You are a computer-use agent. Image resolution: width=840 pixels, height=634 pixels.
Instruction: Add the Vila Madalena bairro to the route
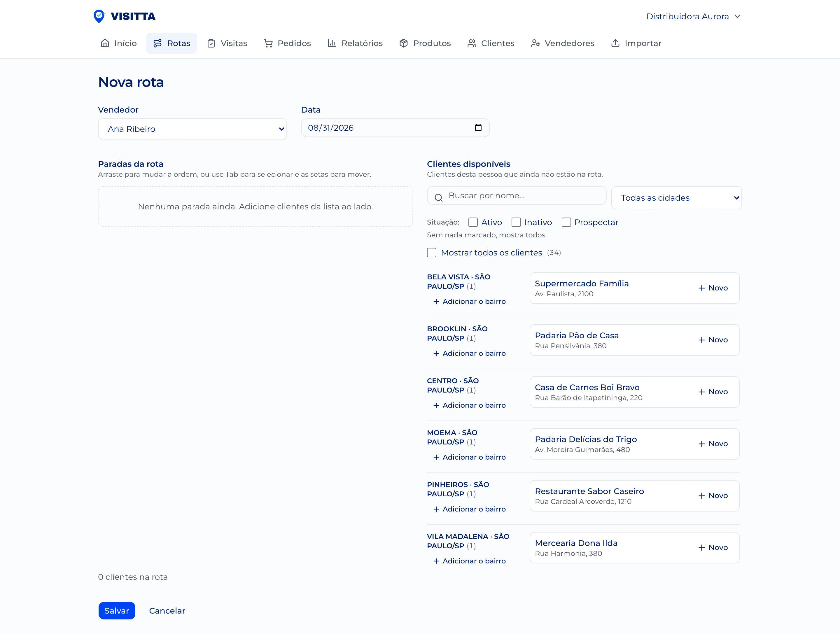469,561
